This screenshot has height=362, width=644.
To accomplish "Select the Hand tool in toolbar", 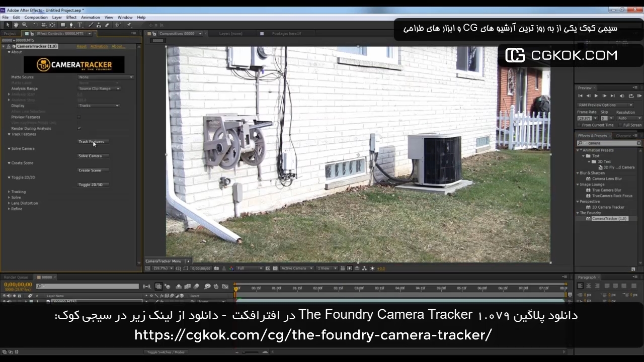I will [16, 25].
